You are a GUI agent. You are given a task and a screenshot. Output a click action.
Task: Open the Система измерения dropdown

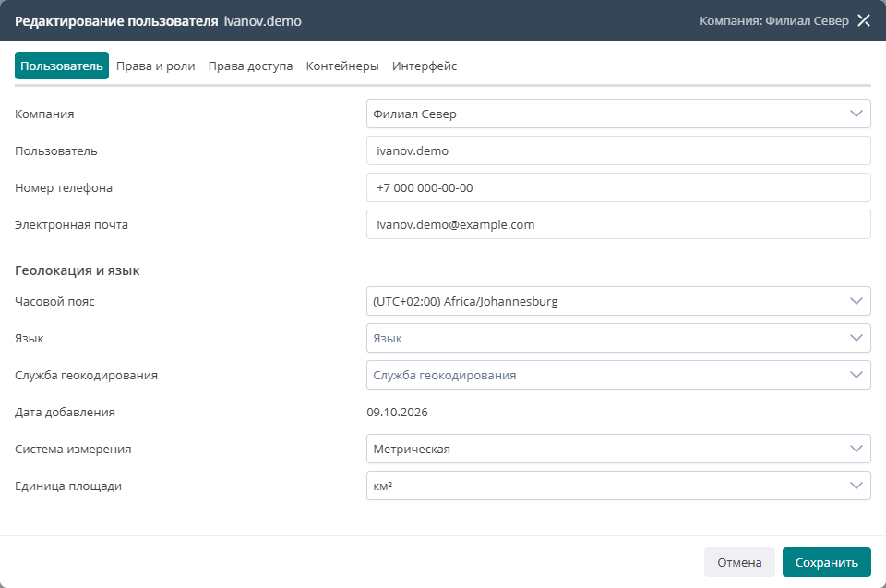pyautogui.click(x=618, y=449)
